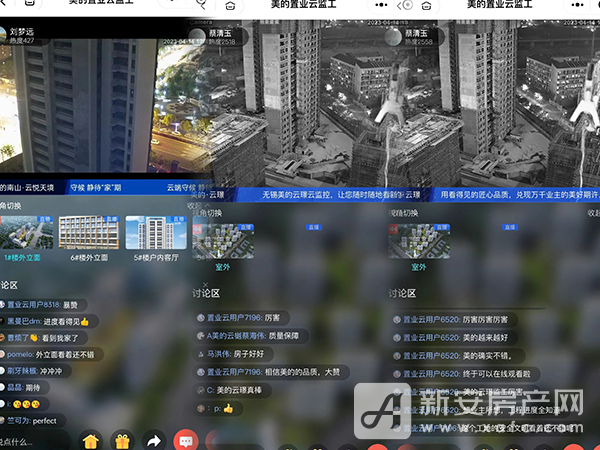Tap comment 终于可以在线观看啦
Image resolution: width=600 pixels, height=450 pixels.
[465, 373]
